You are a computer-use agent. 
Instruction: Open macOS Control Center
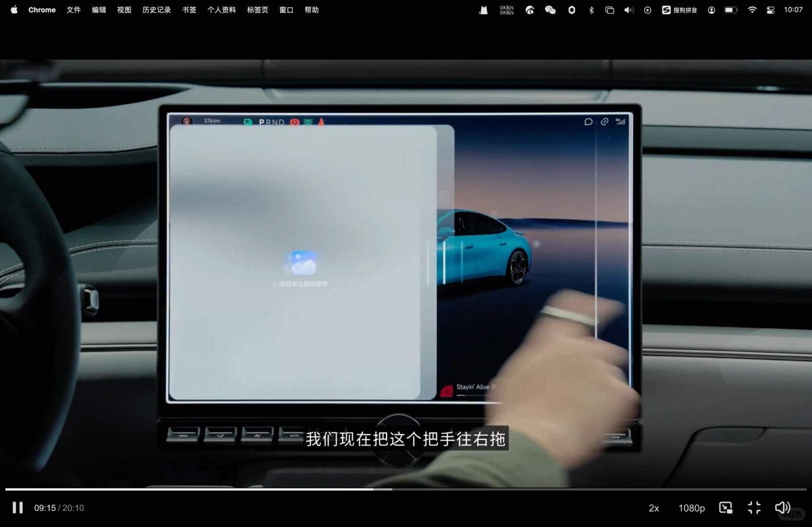pos(771,10)
